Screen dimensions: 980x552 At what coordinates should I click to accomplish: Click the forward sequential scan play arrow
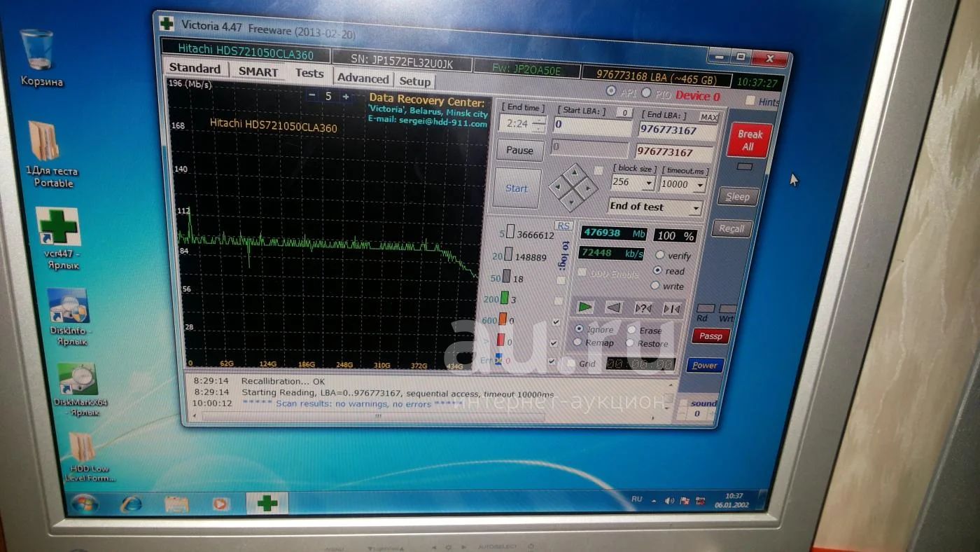pyautogui.click(x=585, y=307)
